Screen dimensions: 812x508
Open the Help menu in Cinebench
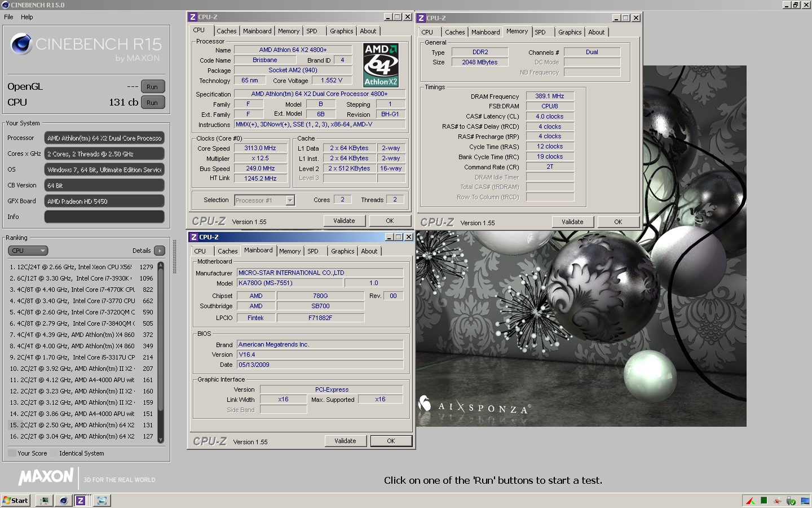[x=27, y=17]
